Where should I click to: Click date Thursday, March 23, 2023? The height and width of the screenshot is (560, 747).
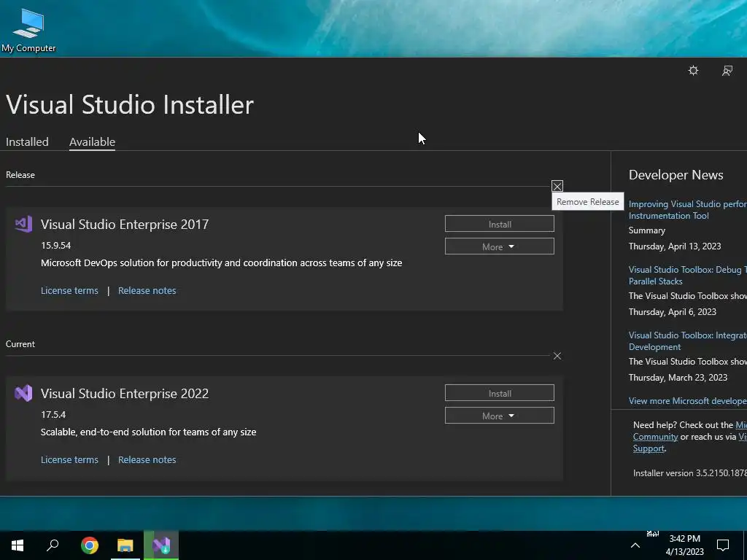678,378
